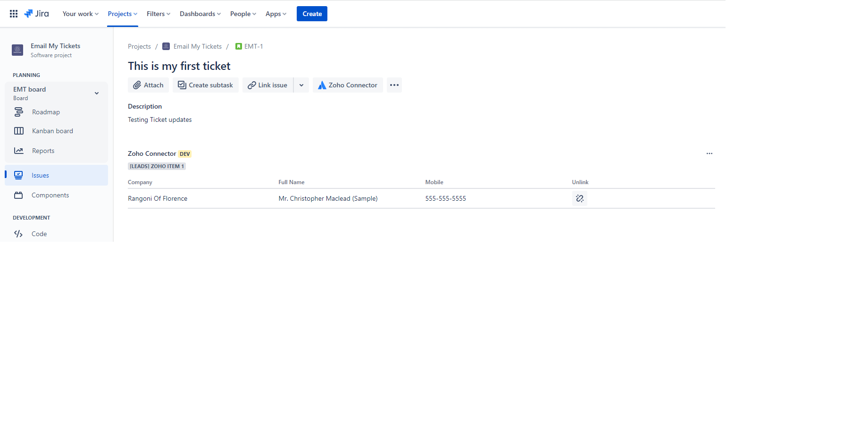
Task: Click the Company column header
Action: [140, 182]
